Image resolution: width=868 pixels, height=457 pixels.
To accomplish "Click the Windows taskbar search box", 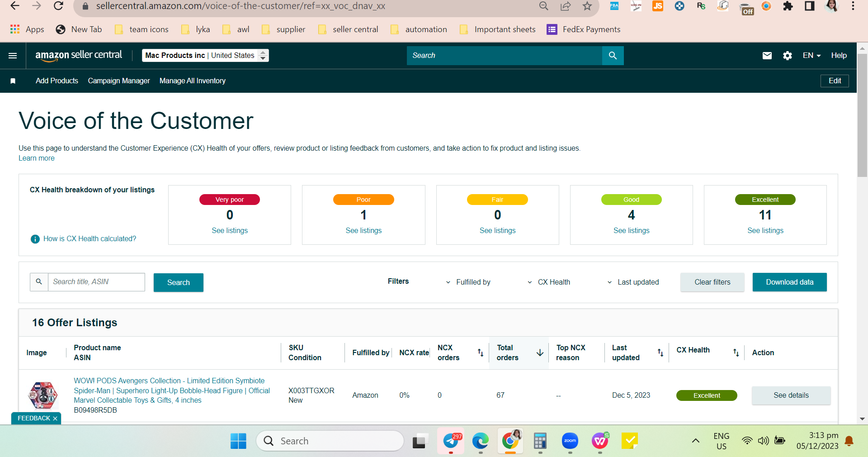I will [330, 441].
